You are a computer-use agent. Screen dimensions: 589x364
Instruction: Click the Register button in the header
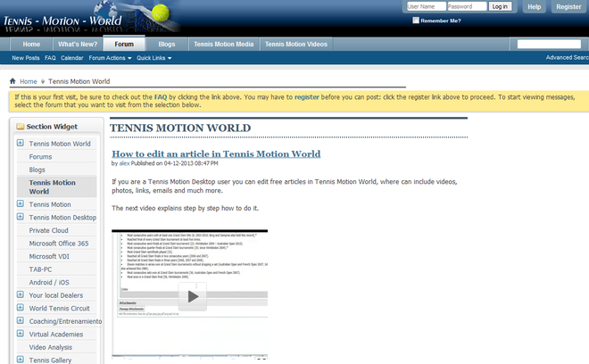click(x=568, y=6)
